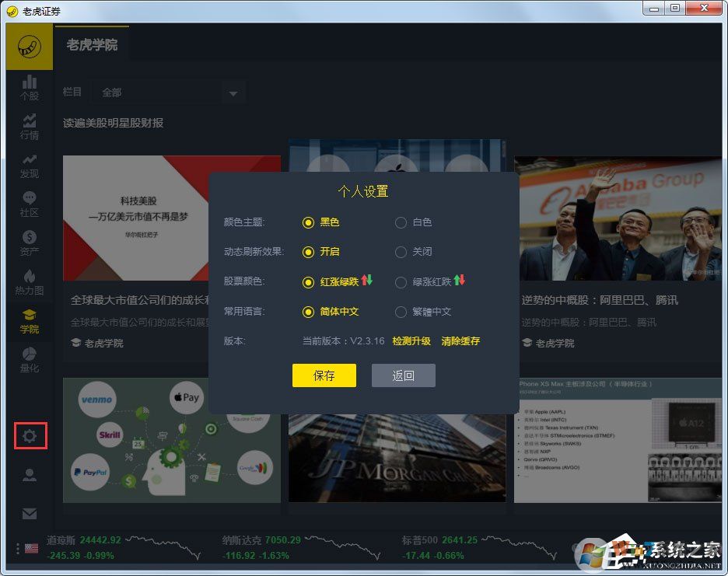This screenshot has width=728, height=576.
Task: Click the 保存 (Save) button
Action: (324, 375)
